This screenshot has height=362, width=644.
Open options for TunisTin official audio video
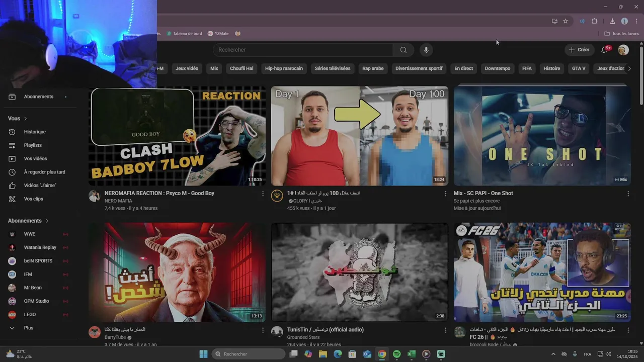coord(445,330)
